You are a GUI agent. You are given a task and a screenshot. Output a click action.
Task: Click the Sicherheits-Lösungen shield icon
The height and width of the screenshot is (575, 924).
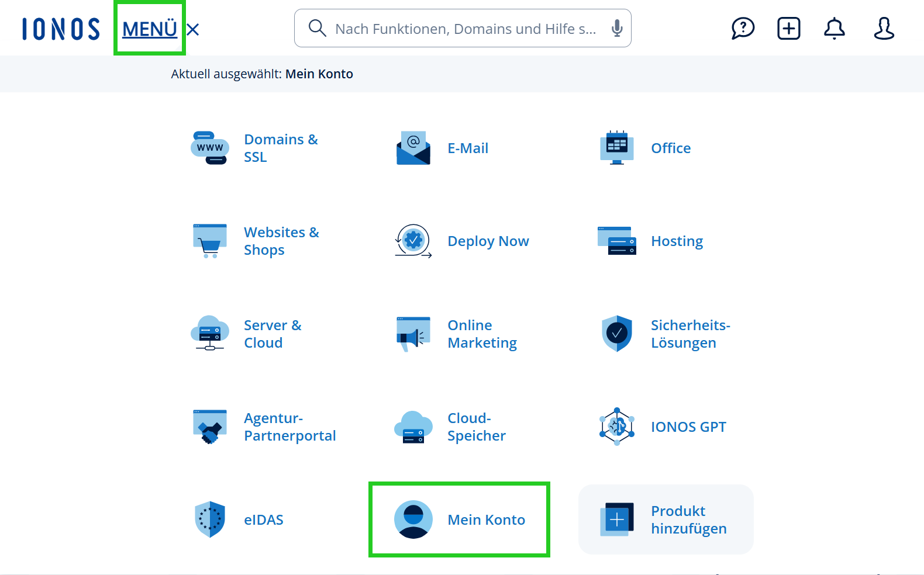click(x=617, y=334)
